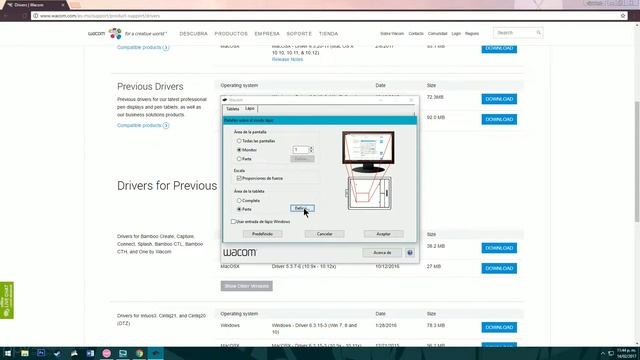Click the search magnifier icon in header
640x360 pixels.
(538, 33)
